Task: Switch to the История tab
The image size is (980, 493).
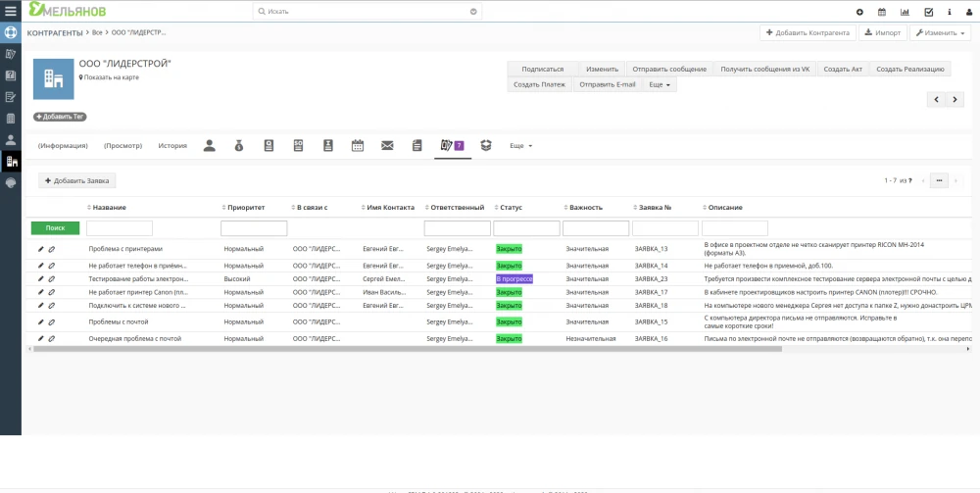Action: (172, 146)
